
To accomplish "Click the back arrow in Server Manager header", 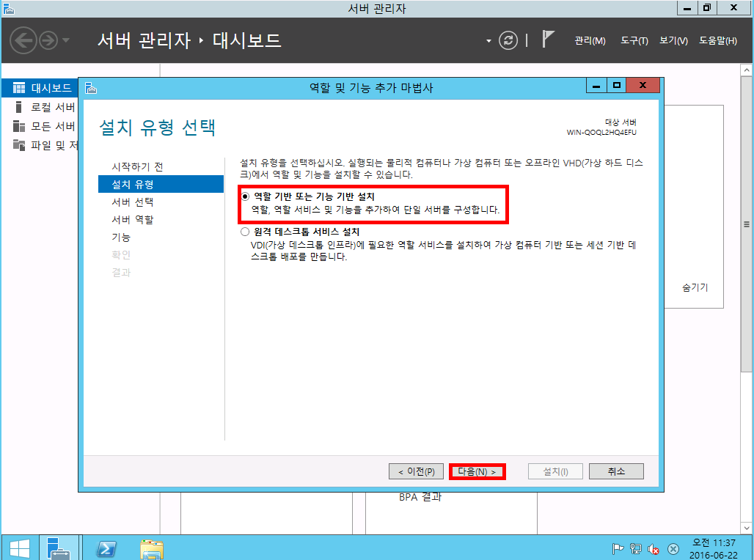I will 23,40.
